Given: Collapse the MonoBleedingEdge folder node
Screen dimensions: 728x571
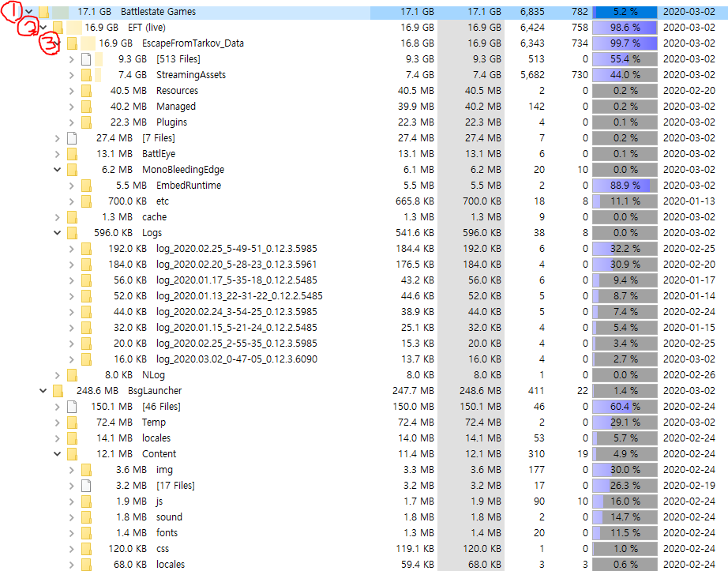Looking at the screenshot, I should 57,170.
